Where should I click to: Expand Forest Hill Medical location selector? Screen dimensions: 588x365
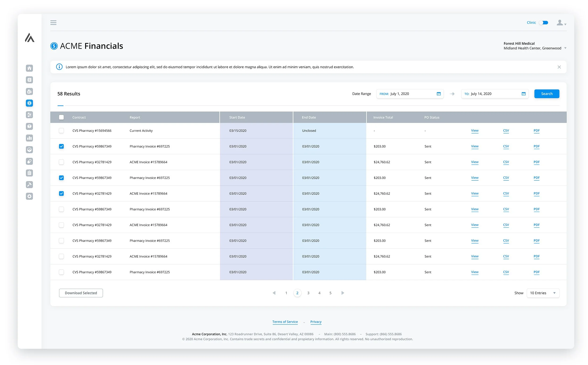coord(565,48)
